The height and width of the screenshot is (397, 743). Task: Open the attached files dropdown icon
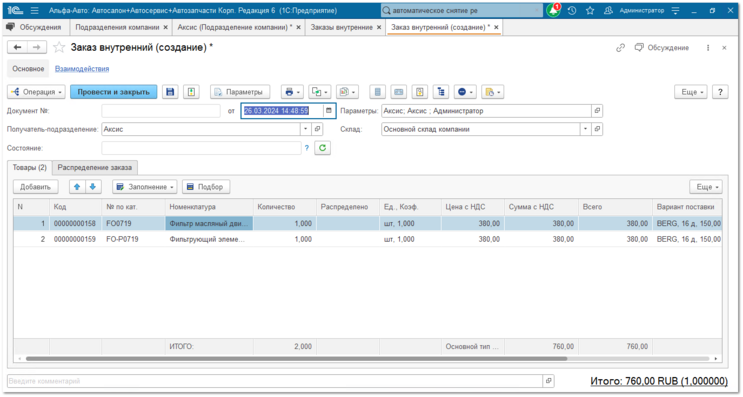pyautogui.click(x=492, y=92)
